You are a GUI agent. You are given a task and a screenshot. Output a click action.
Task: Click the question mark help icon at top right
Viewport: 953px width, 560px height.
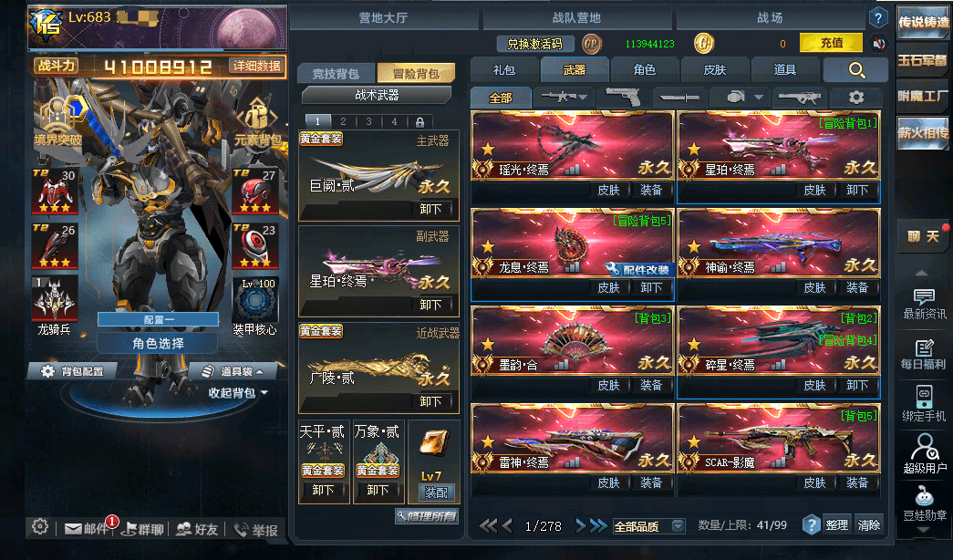tap(877, 17)
